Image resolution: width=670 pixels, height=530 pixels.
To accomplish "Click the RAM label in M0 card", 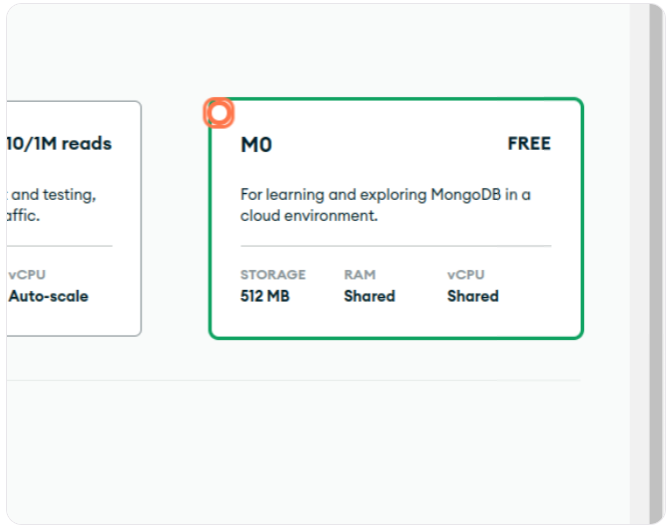I will (x=359, y=274).
